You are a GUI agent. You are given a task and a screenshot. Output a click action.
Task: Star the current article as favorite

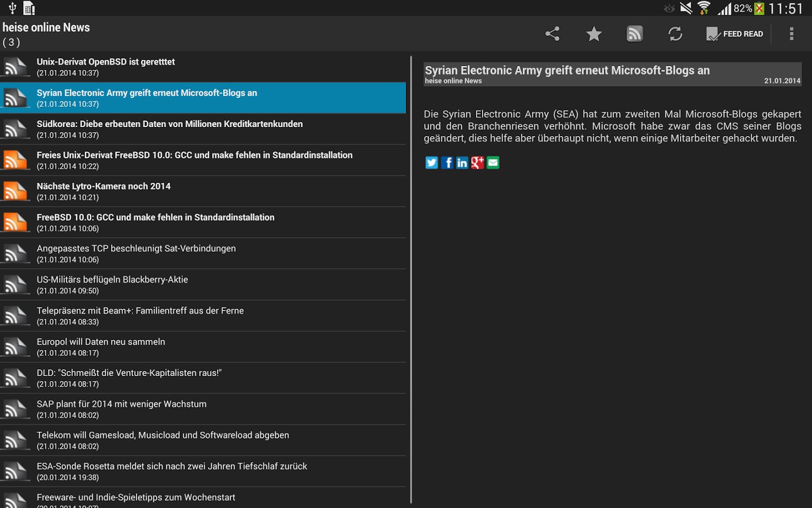click(x=594, y=34)
